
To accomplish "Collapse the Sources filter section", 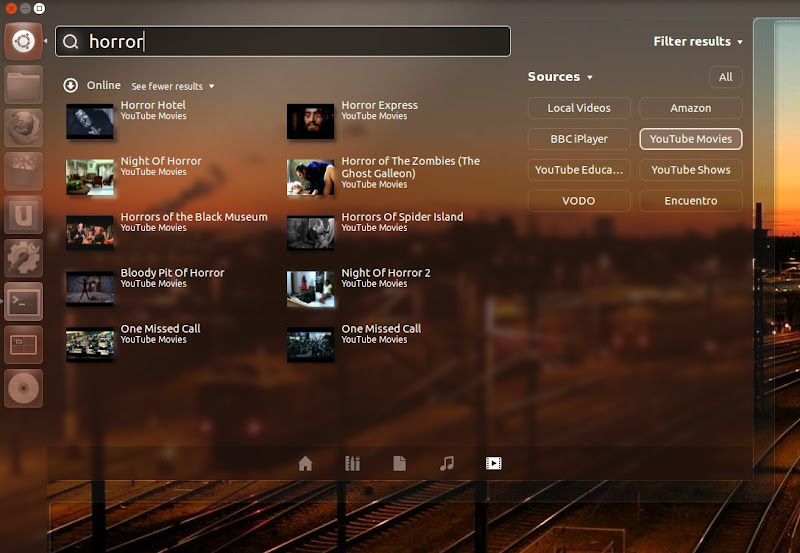I will (560, 77).
